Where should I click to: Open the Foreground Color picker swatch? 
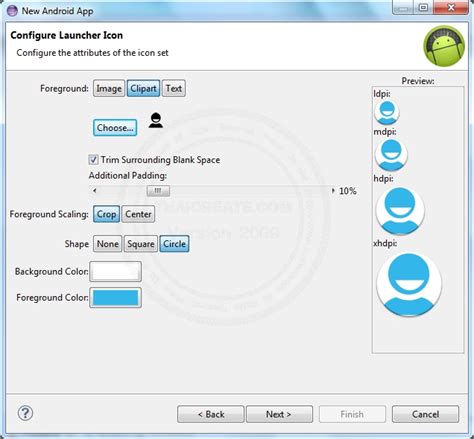(115, 297)
